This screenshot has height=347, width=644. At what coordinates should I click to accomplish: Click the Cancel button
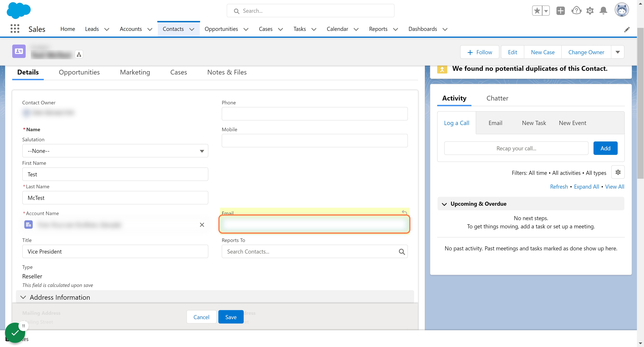[x=201, y=317]
